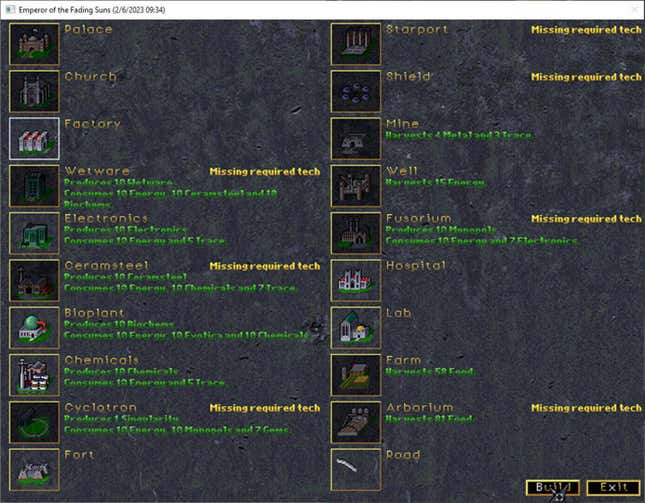Click the Electronics label text

(106, 218)
